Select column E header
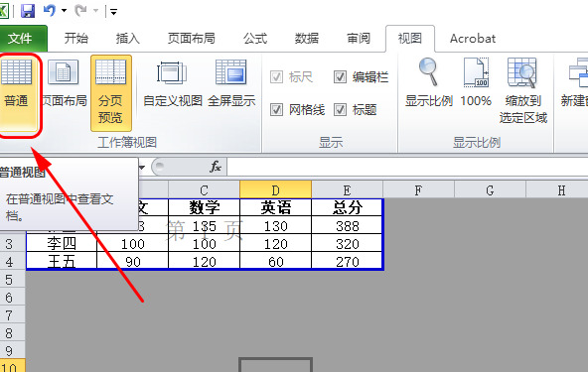The image size is (588, 372). (348, 189)
